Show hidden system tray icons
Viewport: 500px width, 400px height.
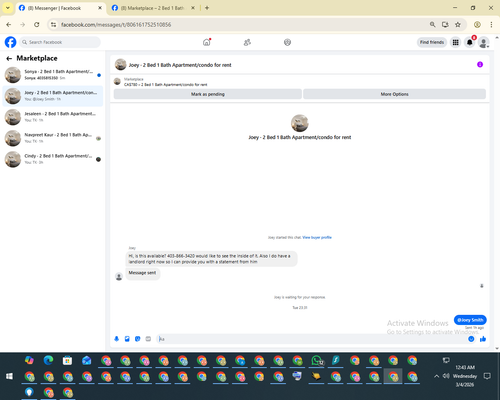[436, 376]
